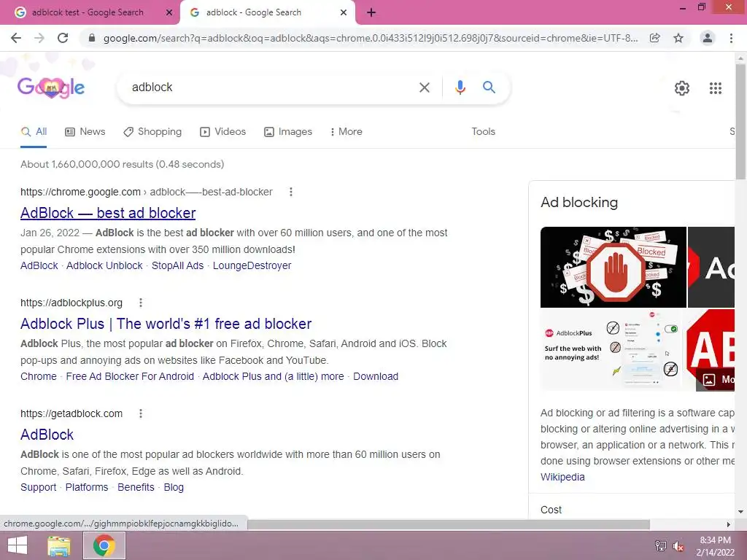
Task: Click 'Adblock Plus and (a little) more' link
Action: 274,377
